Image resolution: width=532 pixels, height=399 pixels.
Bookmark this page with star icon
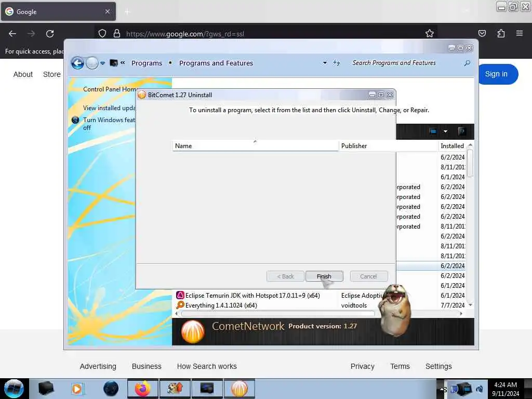(x=430, y=33)
